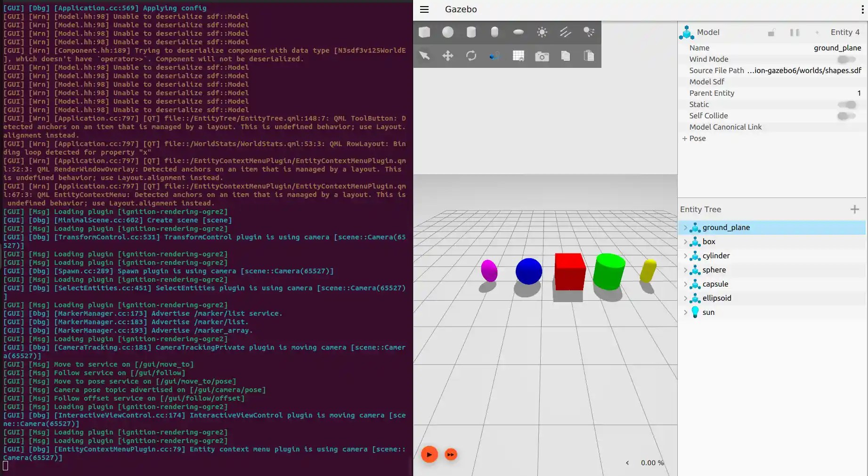Start the simulation with the play button
This screenshot has height=476, width=868.
(x=429, y=455)
